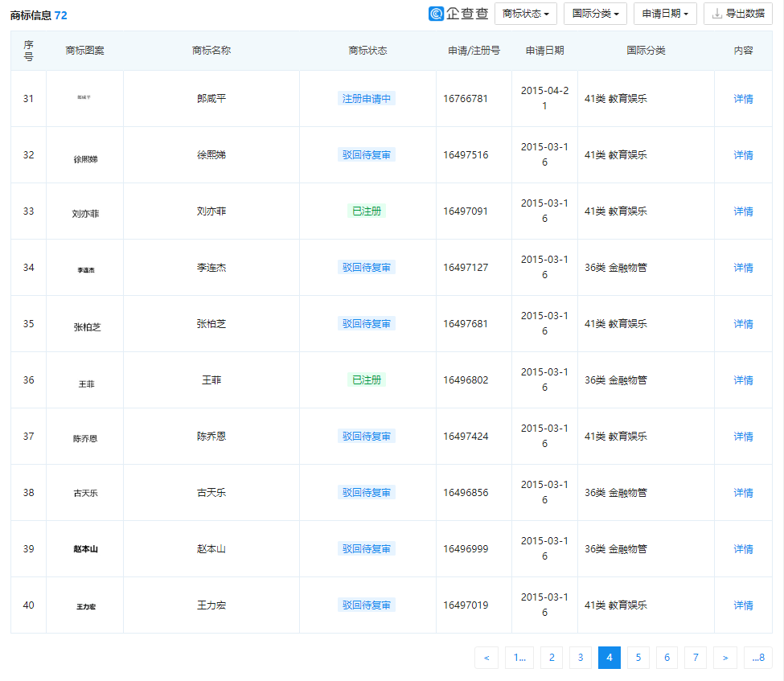Image resolution: width=784 pixels, height=681 pixels.
Task: Click trademark name 陈乔恩 in name column
Action: coord(211,437)
